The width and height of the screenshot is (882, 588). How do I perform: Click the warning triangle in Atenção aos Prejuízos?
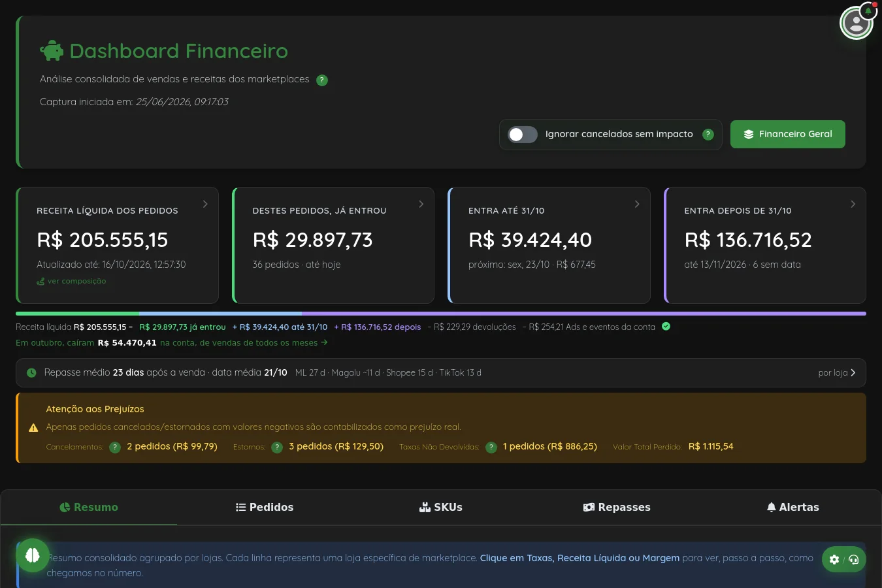tap(33, 428)
